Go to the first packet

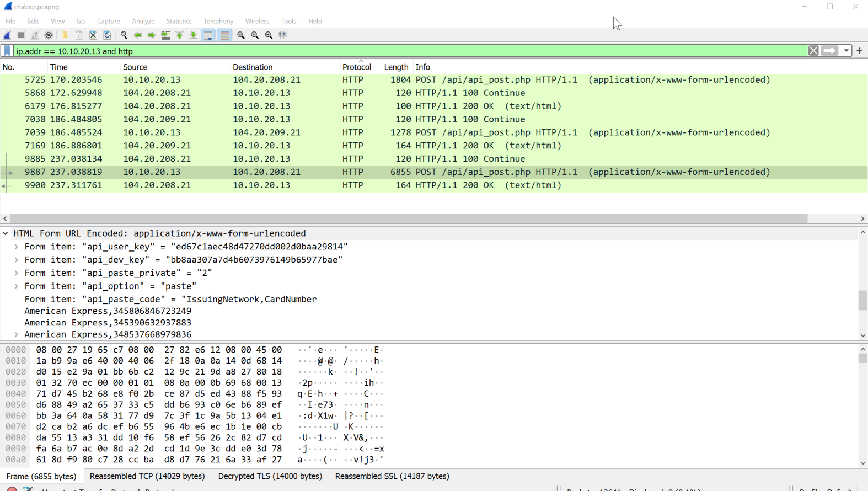[180, 35]
